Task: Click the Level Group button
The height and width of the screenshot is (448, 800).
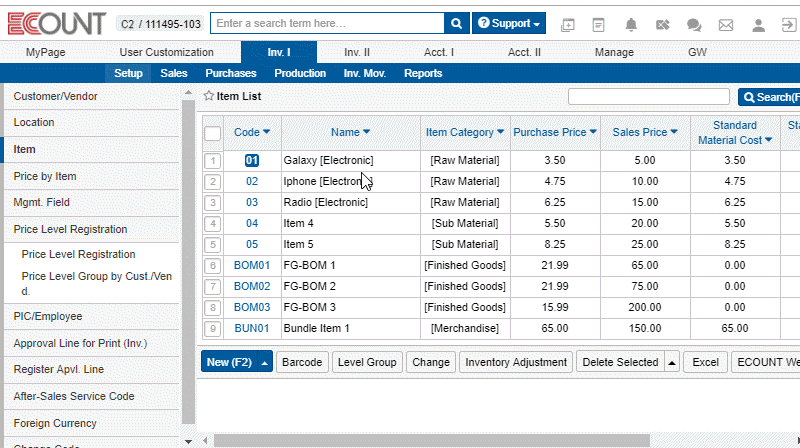Action: point(367,362)
